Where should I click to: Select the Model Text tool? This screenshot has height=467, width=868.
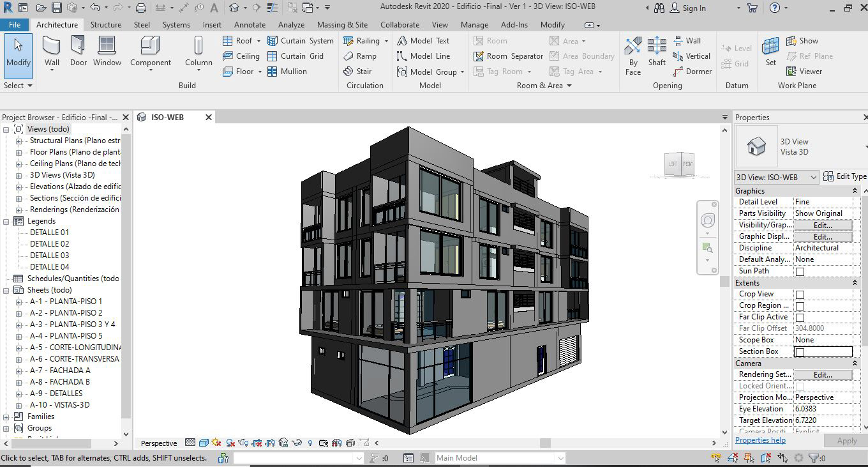point(423,41)
